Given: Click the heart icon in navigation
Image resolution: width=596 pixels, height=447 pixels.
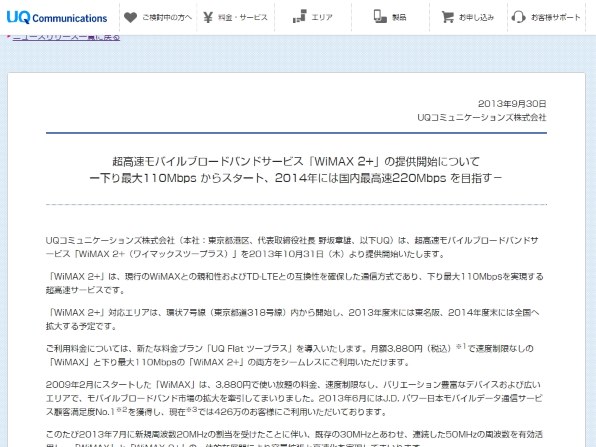Looking at the screenshot, I should (130, 17).
